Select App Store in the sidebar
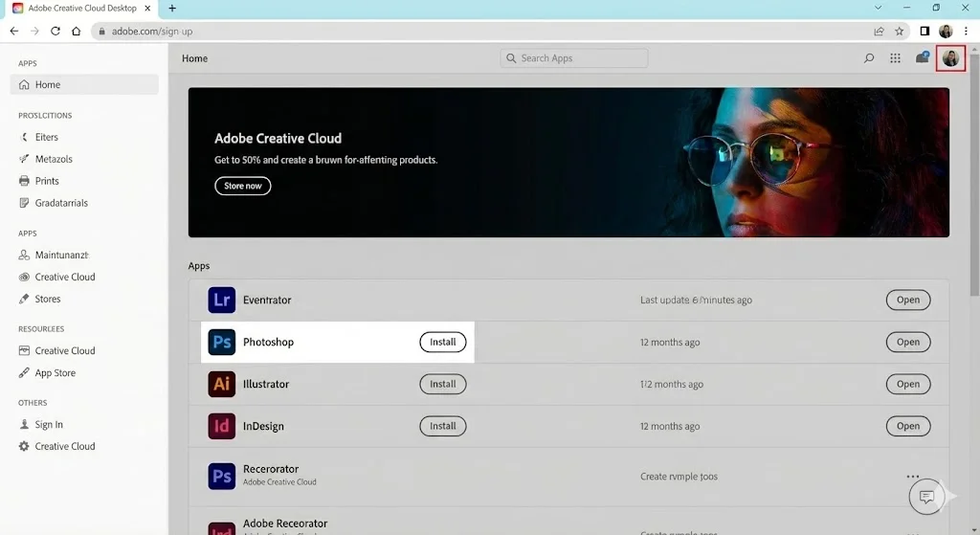This screenshot has width=980, height=535. pyautogui.click(x=55, y=373)
